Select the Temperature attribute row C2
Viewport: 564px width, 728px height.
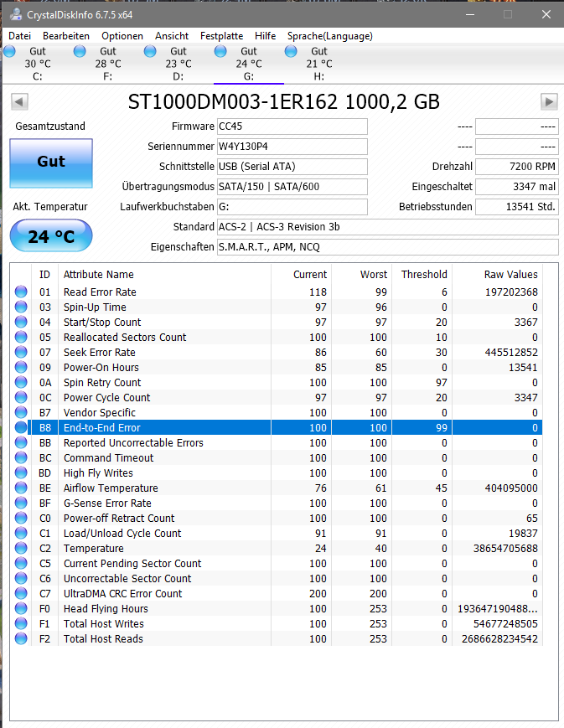276,549
